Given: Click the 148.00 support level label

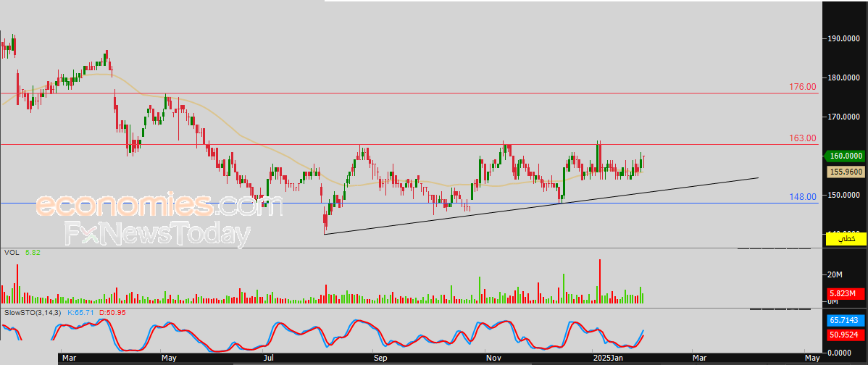Looking at the screenshot, I should (x=803, y=196).
